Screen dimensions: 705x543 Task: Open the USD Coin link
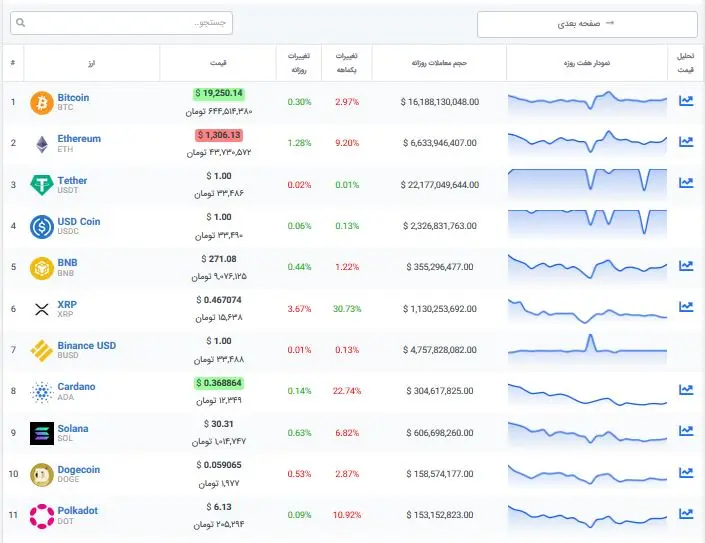(x=79, y=221)
